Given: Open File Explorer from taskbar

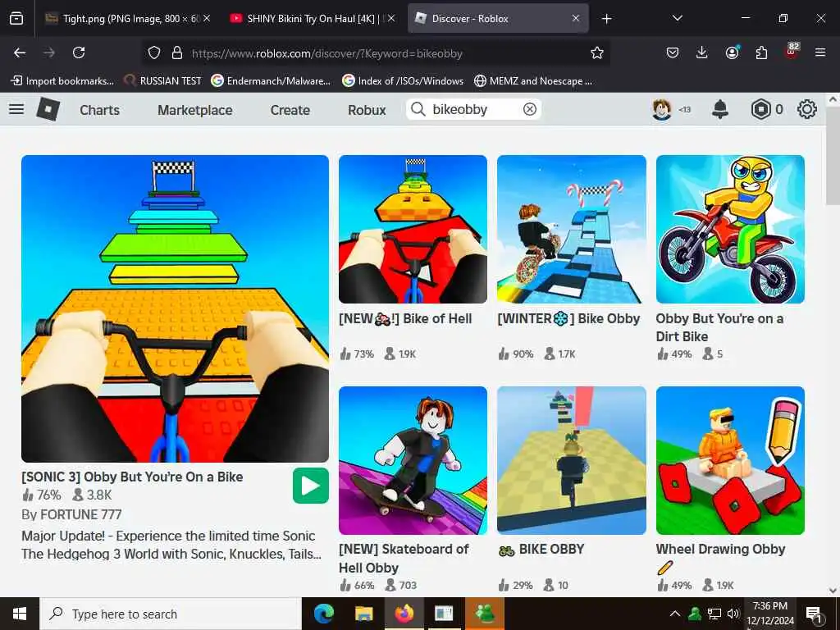Looking at the screenshot, I should tap(363, 614).
